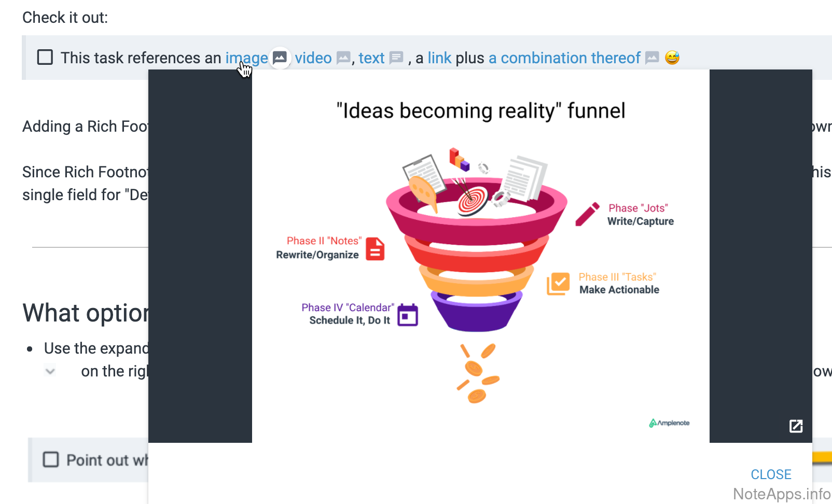Click the picture icon next to "image"
This screenshot has width=832, height=504.
point(280,58)
